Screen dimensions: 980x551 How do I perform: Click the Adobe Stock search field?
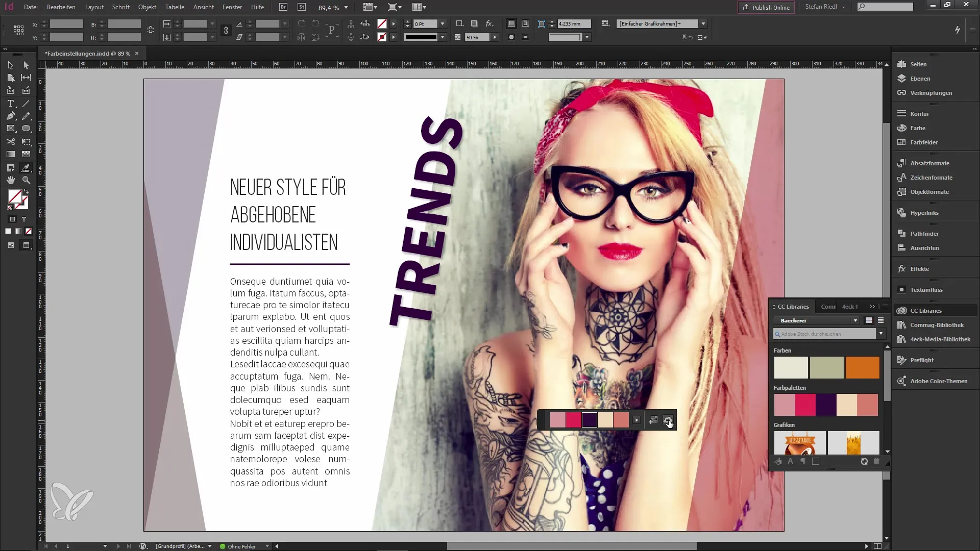[824, 334]
